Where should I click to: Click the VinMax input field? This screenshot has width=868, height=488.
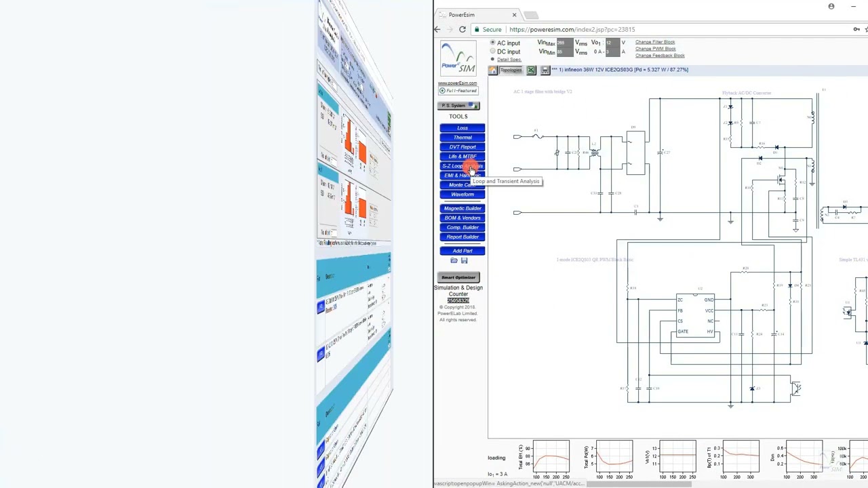point(564,43)
